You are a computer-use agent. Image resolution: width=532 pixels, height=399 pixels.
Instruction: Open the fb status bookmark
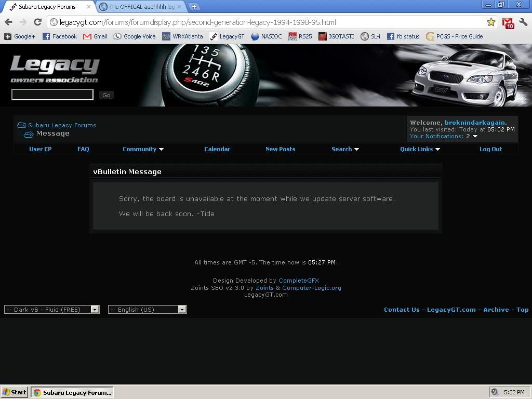[403, 36]
